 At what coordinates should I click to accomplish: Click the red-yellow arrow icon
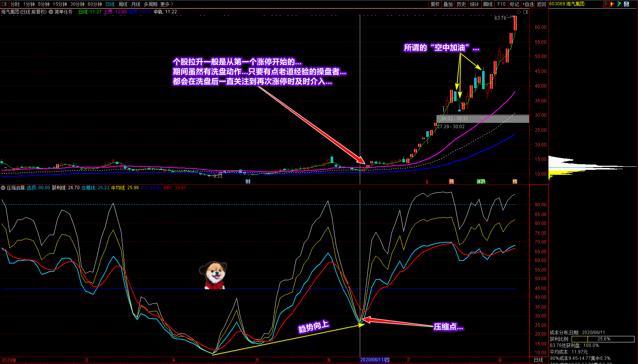click(x=613, y=4)
